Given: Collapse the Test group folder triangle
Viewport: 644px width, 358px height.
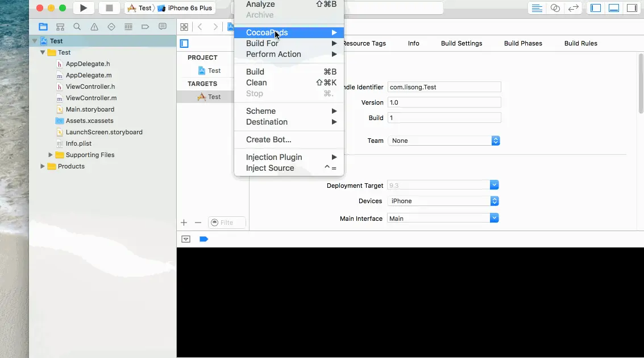Looking at the screenshot, I should [43, 52].
